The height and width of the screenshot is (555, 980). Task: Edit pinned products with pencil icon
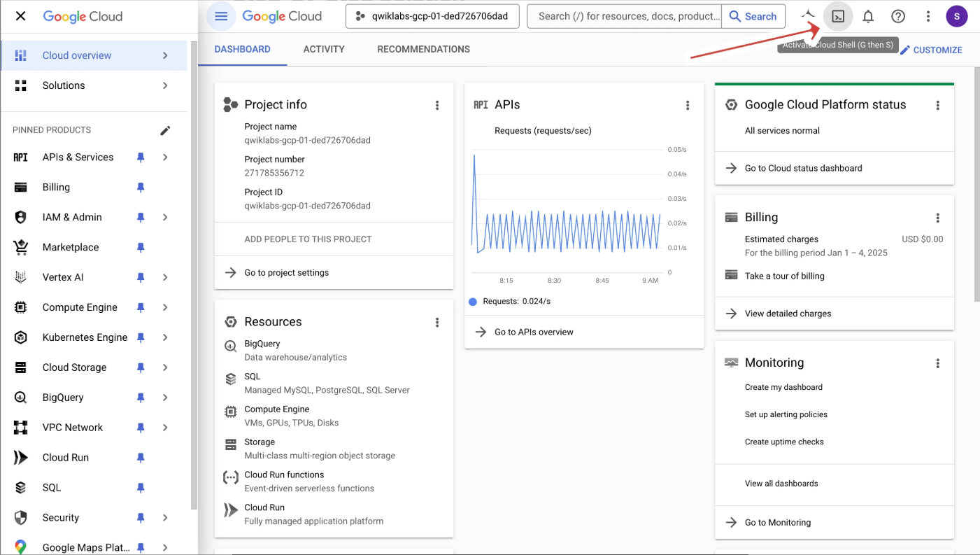click(x=165, y=130)
